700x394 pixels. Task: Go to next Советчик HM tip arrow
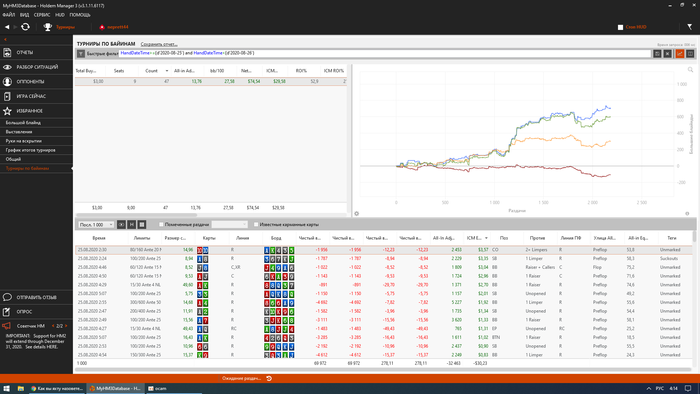(66, 326)
